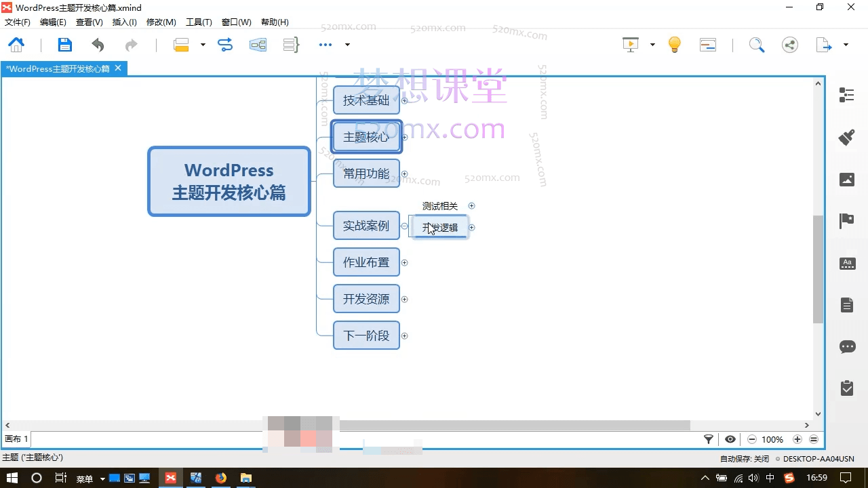Select the Relationship tool in the toolbar
This screenshot has width=868, height=488.
pyautogui.click(x=225, y=45)
